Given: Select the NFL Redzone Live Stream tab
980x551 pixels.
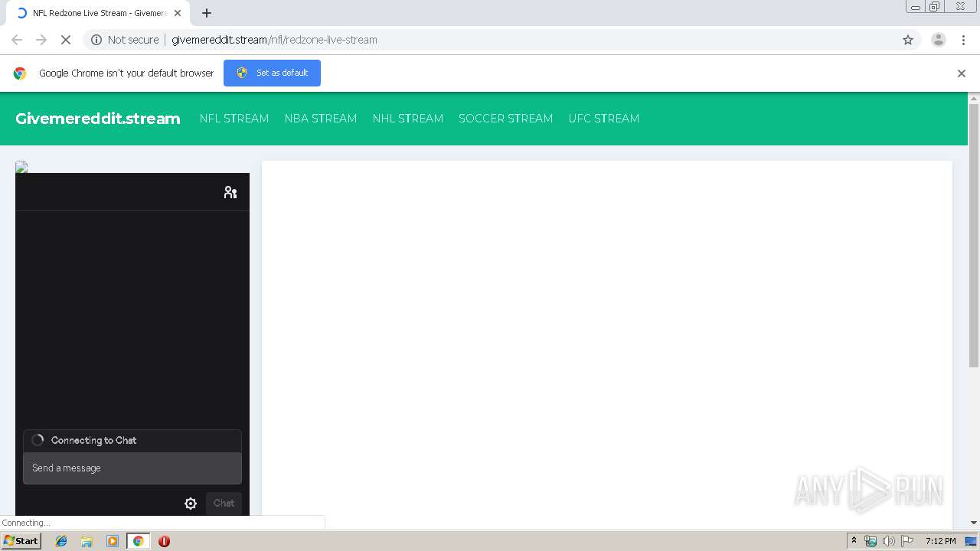Looking at the screenshot, I should coord(98,13).
